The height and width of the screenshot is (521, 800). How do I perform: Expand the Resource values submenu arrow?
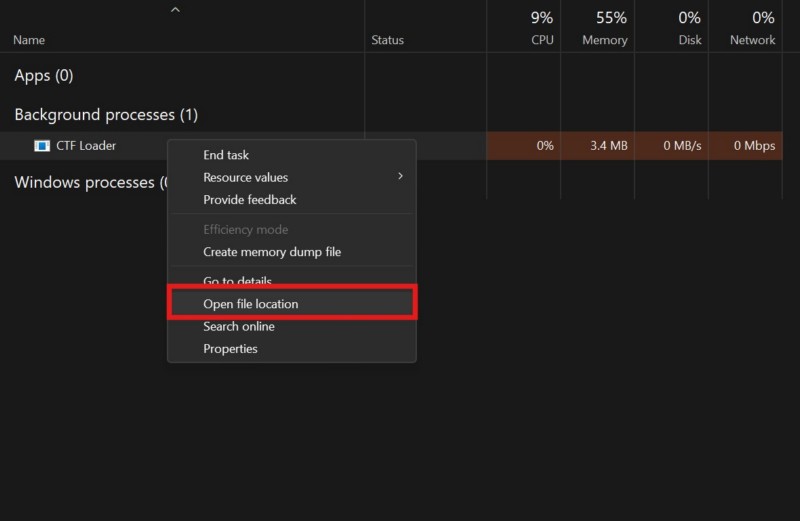(400, 177)
